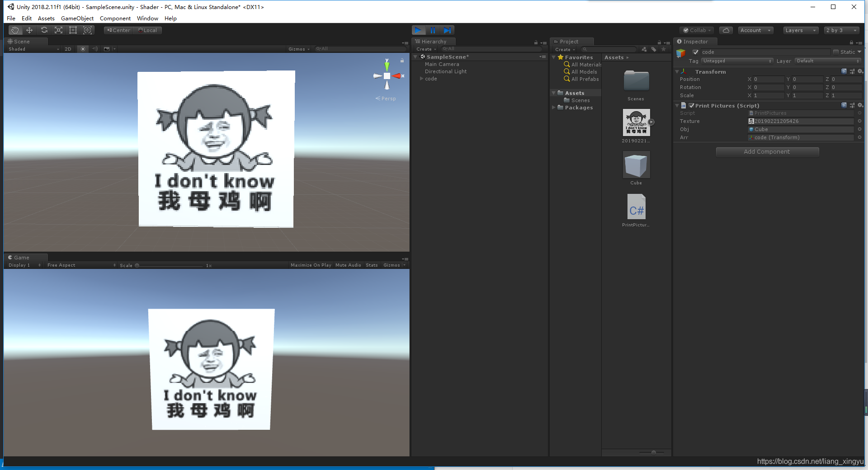This screenshot has height=470, width=868.
Task: Open the Hierarchy Create dropdown
Action: pos(426,49)
